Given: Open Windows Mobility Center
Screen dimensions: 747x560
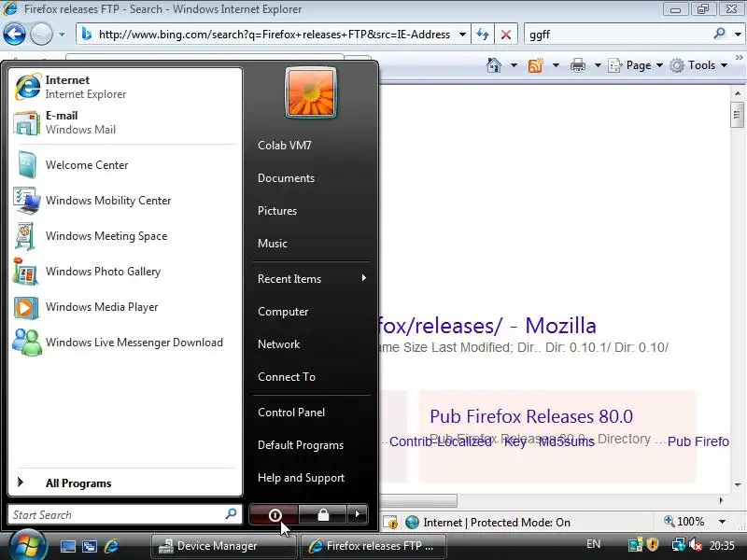Looking at the screenshot, I should [x=125, y=201].
